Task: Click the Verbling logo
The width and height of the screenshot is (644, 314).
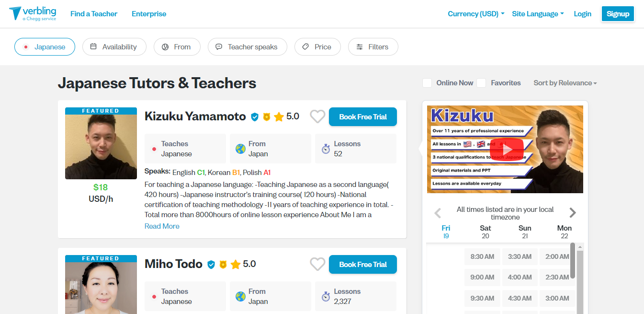Action: (x=32, y=13)
